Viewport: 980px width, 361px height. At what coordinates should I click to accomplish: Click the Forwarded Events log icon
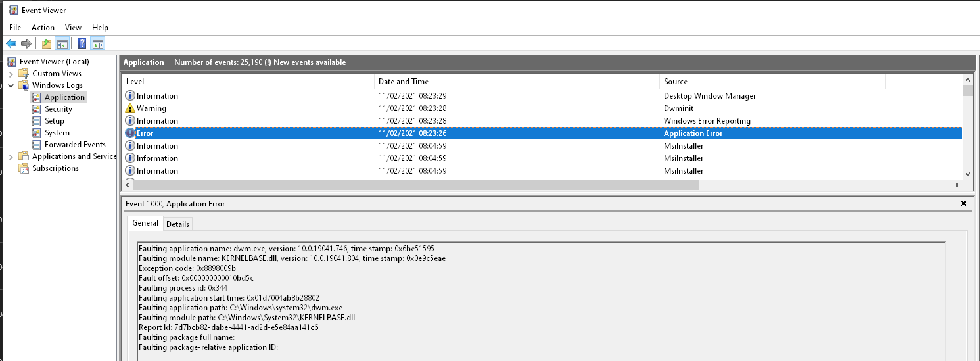pyautogui.click(x=36, y=145)
